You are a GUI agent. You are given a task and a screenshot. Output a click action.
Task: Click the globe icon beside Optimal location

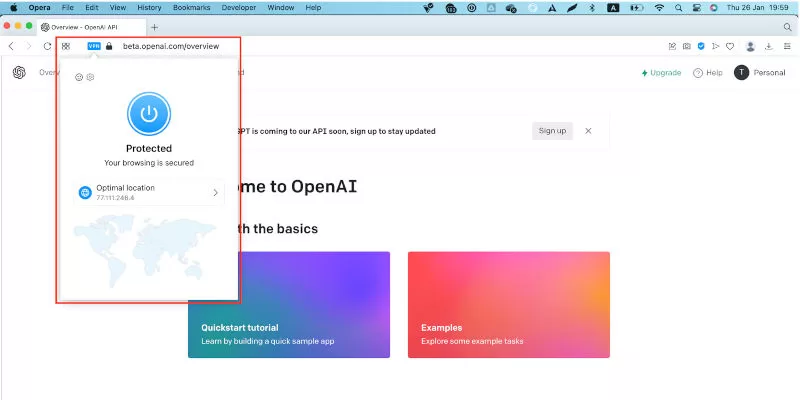coord(85,192)
